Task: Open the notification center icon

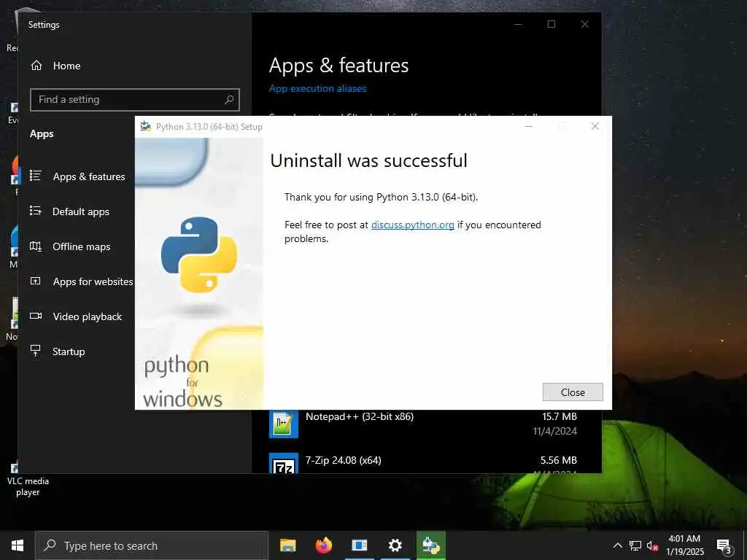Action: 724,545
